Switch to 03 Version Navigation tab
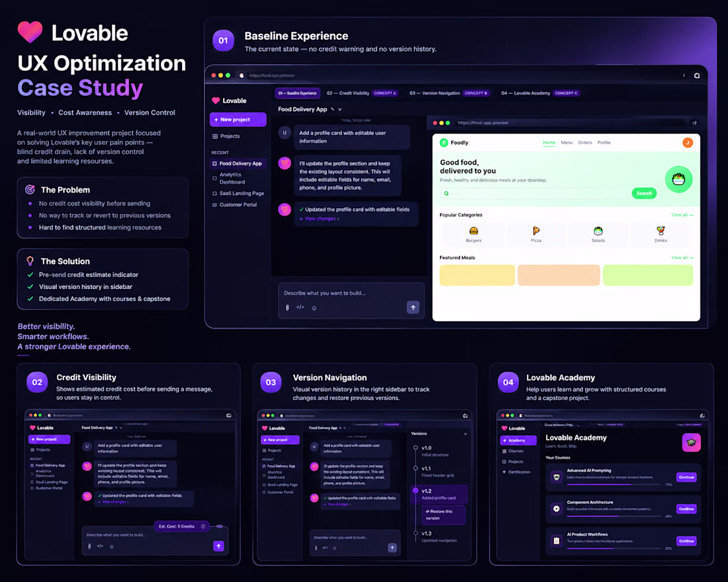This screenshot has width=728, height=582. click(449, 93)
